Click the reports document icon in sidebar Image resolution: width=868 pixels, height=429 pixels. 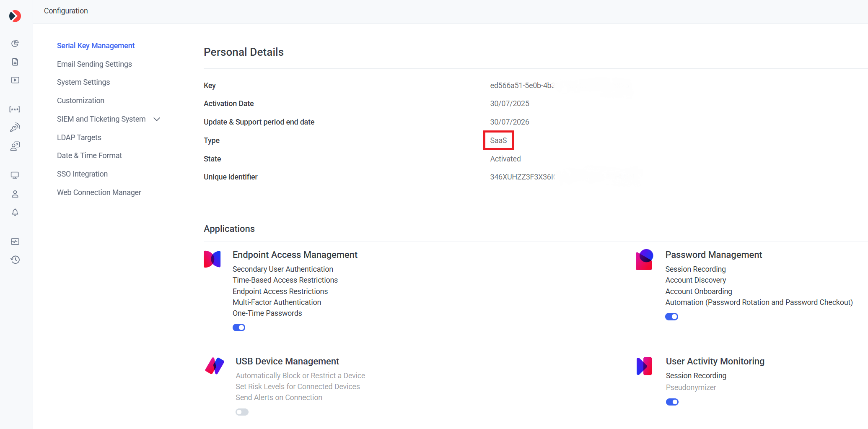pos(15,62)
